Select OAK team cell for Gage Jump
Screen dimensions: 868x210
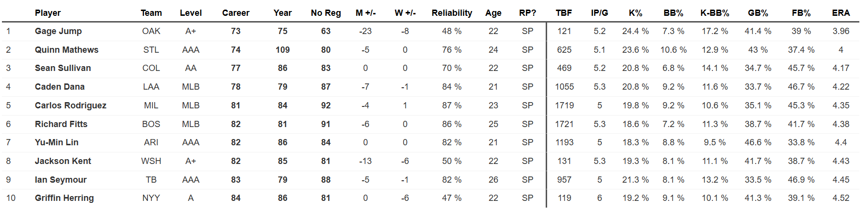(151, 31)
